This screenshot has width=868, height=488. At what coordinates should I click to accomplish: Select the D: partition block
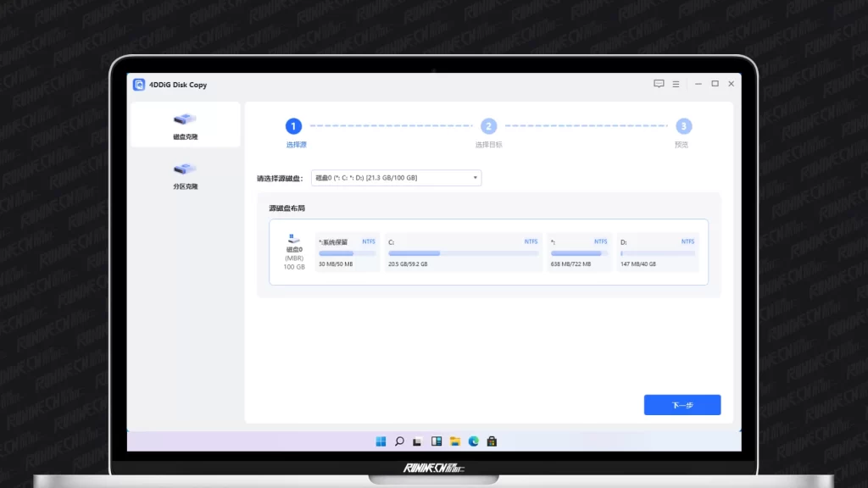[657, 252]
